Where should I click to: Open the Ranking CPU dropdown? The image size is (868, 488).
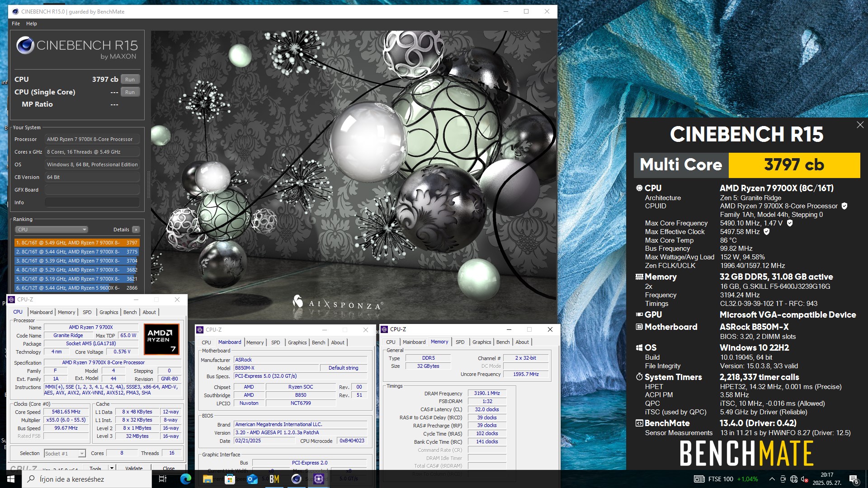(52, 230)
